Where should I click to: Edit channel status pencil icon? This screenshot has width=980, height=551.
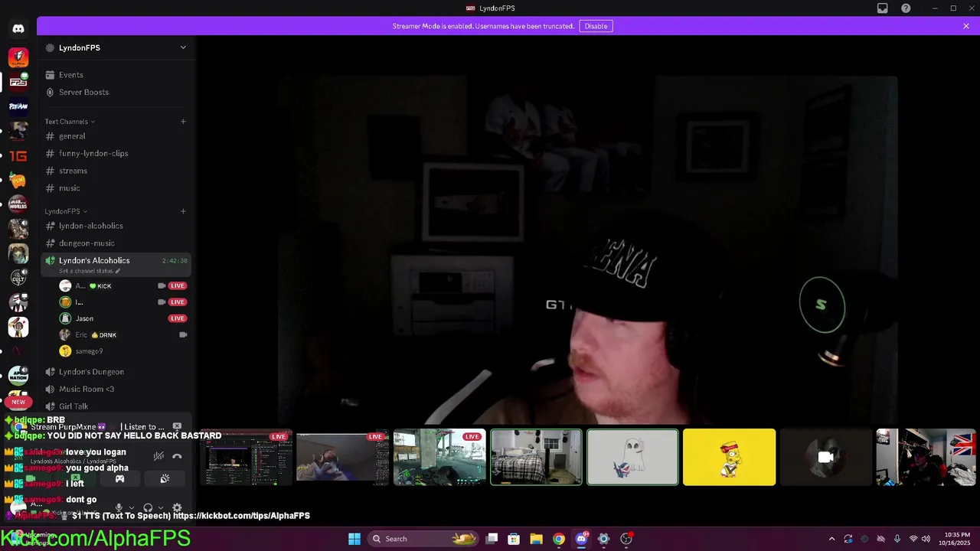(118, 271)
